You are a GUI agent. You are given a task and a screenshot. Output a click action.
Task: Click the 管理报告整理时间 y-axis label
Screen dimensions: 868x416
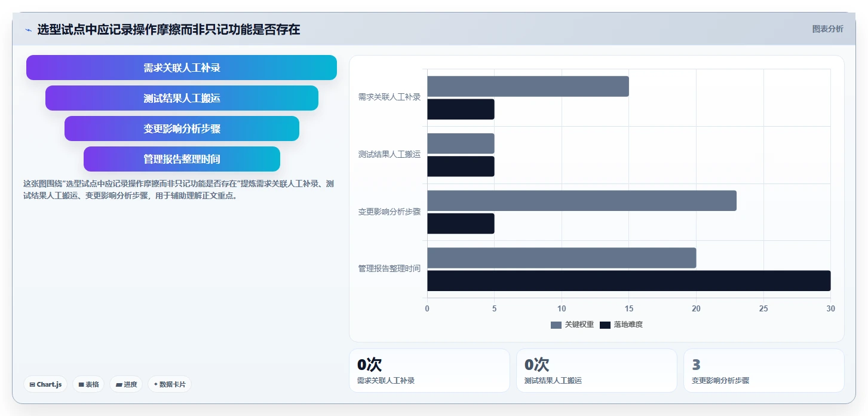click(x=389, y=269)
